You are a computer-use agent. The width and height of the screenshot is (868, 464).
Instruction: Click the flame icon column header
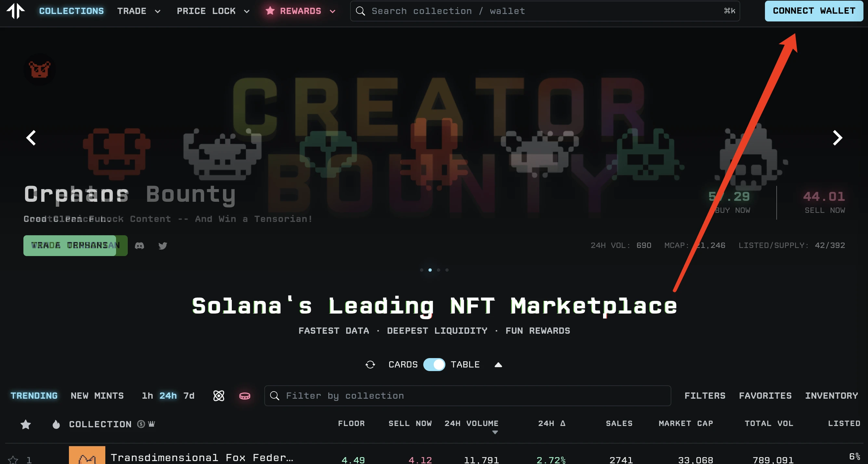[x=56, y=424]
